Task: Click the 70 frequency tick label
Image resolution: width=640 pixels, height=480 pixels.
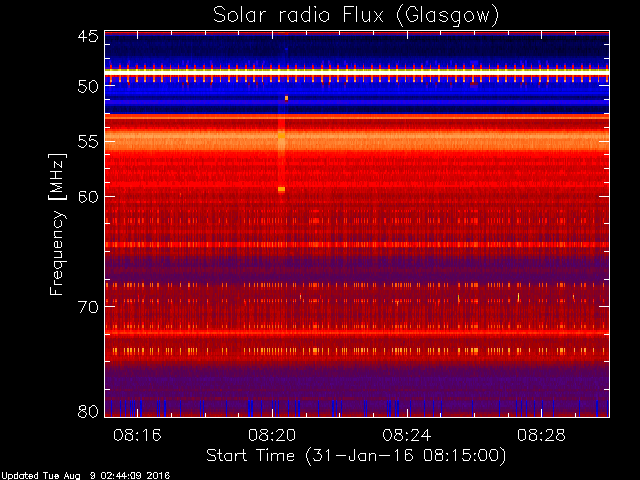Action: click(x=88, y=307)
